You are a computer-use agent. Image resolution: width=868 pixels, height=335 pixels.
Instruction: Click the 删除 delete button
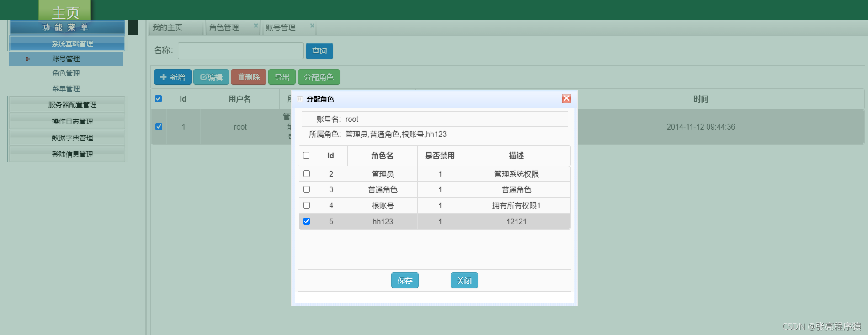tap(249, 77)
